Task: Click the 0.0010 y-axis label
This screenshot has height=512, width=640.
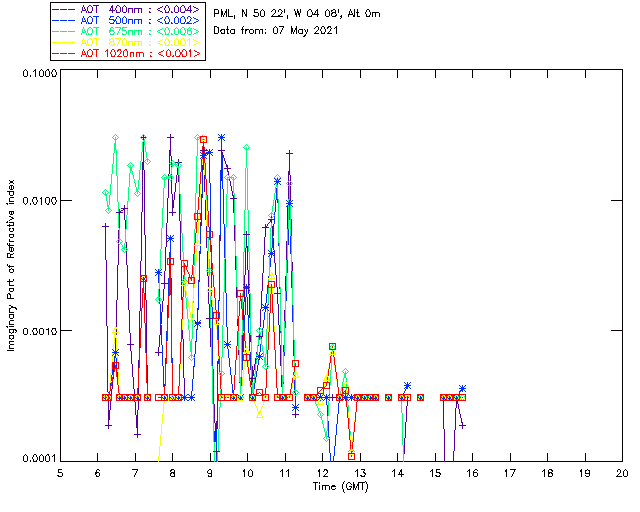Action: pos(39,331)
